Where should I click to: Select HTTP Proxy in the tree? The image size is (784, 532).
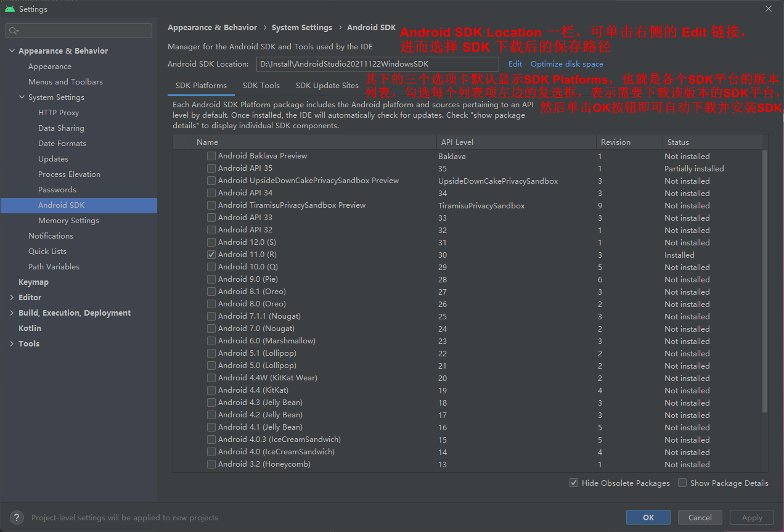tap(59, 113)
